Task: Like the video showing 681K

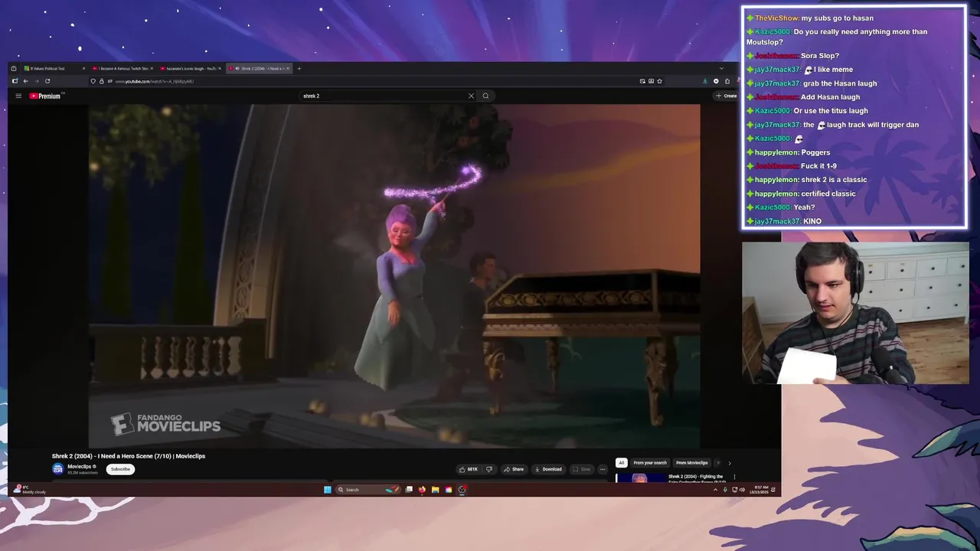Action: pos(468,469)
